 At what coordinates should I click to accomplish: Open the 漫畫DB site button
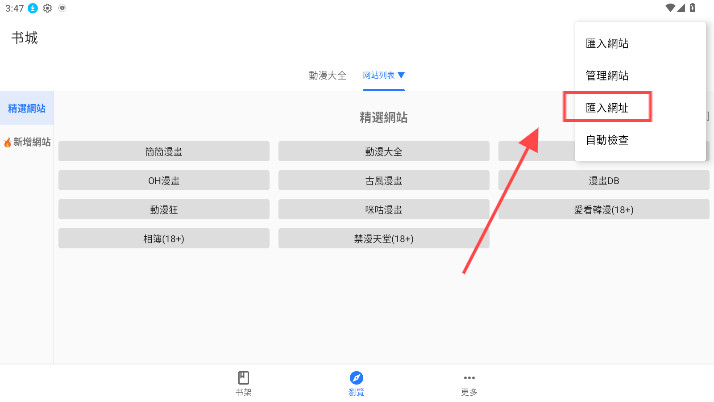pyautogui.click(x=604, y=180)
